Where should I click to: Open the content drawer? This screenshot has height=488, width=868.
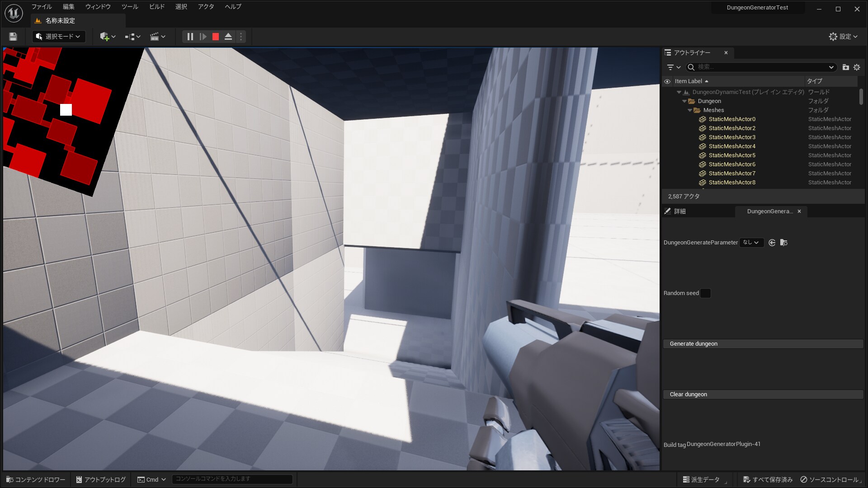pos(35,479)
